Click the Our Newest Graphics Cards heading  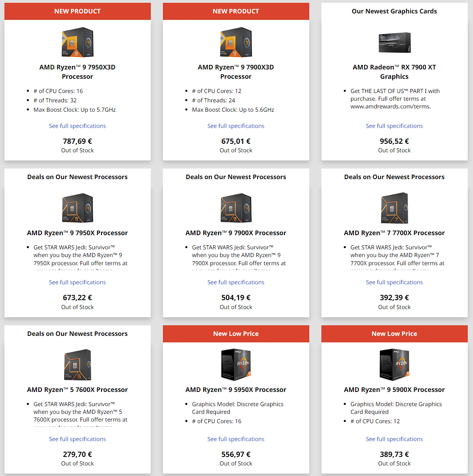pyautogui.click(x=394, y=11)
